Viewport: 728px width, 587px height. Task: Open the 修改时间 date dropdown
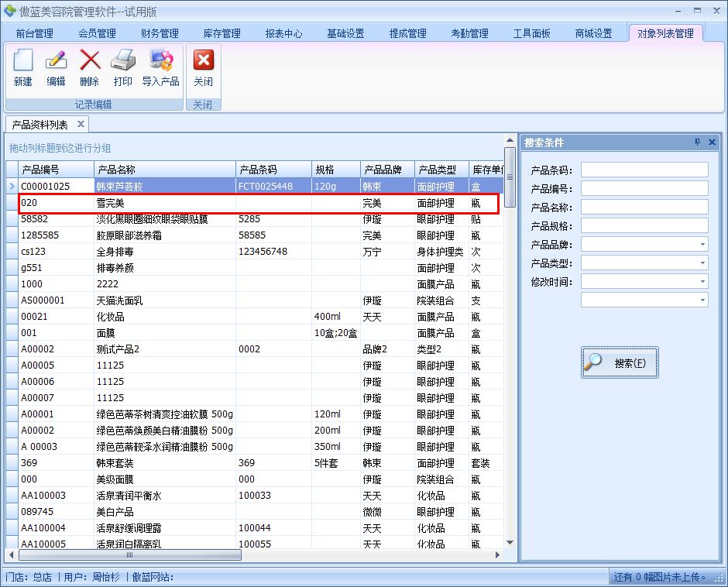point(702,282)
